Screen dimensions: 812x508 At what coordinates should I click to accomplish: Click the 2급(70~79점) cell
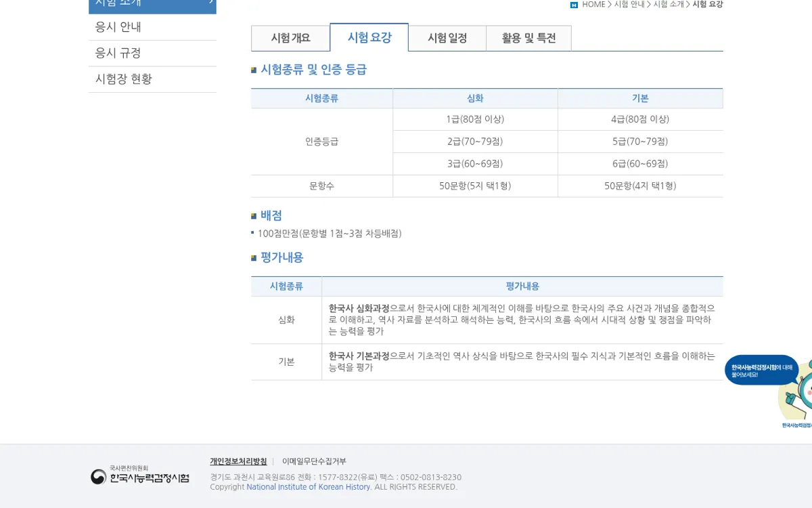pos(475,142)
